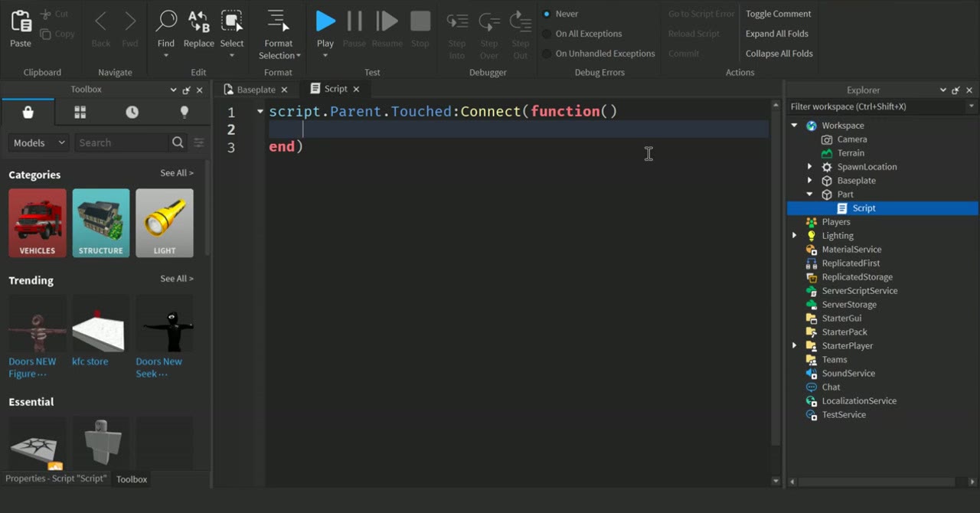Open the Find search tool
Viewport: 980px width, 513px height.
coord(166,21)
